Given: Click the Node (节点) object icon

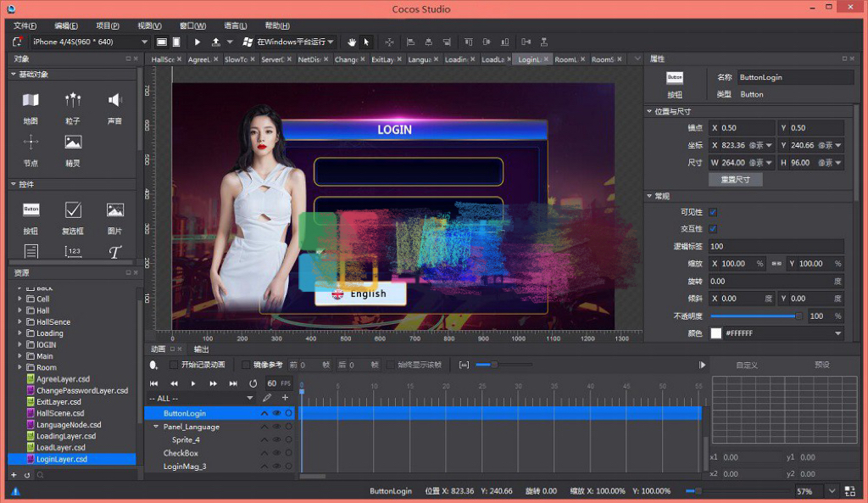Looking at the screenshot, I should pyautogui.click(x=31, y=143).
